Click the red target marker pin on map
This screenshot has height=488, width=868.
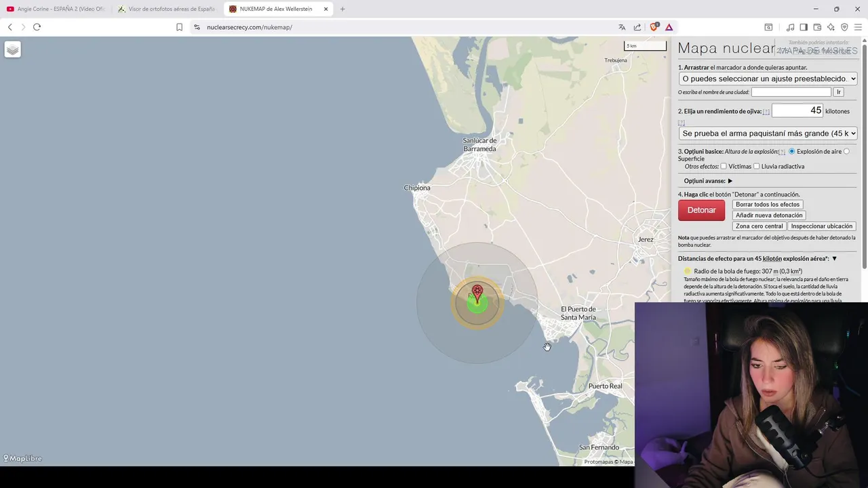click(x=477, y=293)
